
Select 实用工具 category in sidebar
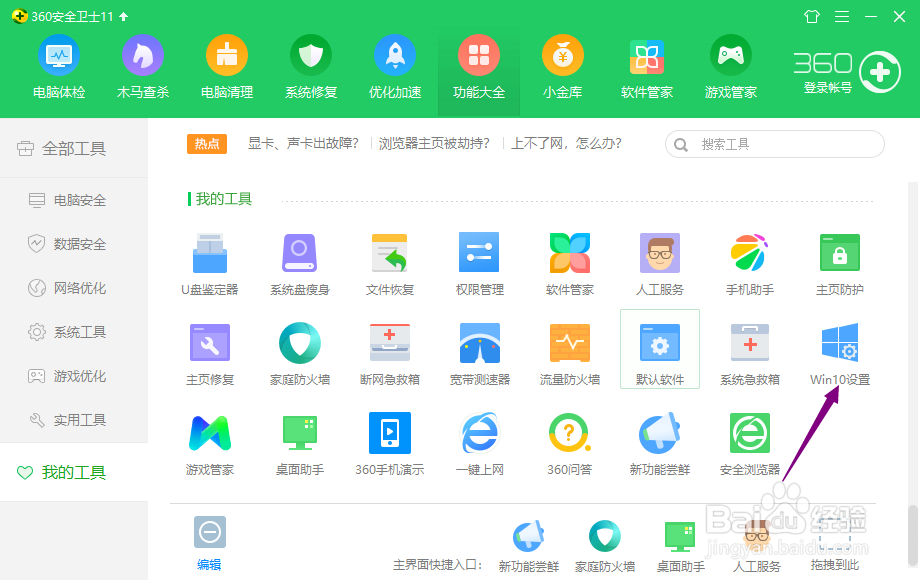74,420
